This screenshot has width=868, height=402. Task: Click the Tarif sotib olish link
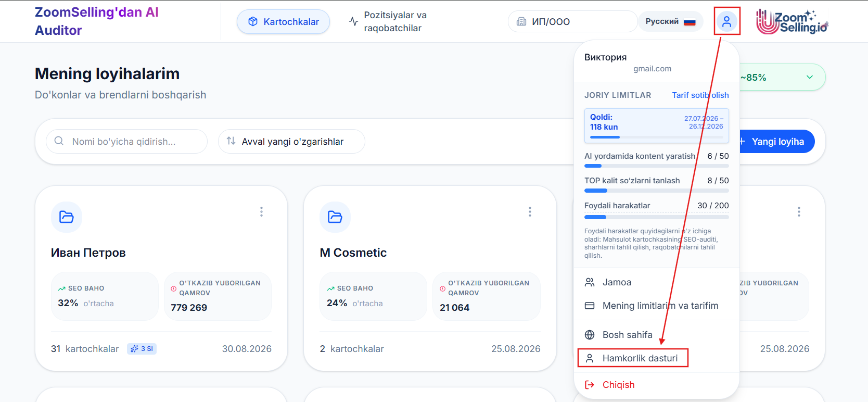pos(700,95)
